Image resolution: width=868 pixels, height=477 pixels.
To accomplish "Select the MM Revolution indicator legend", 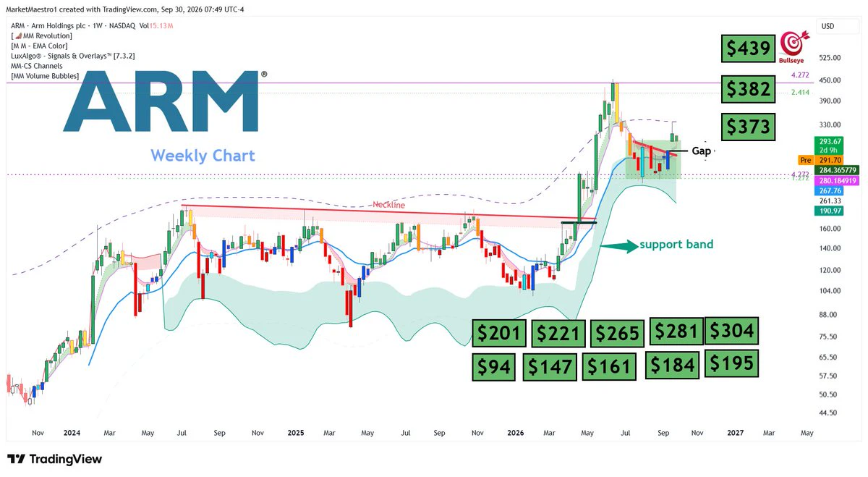I will point(42,35).
